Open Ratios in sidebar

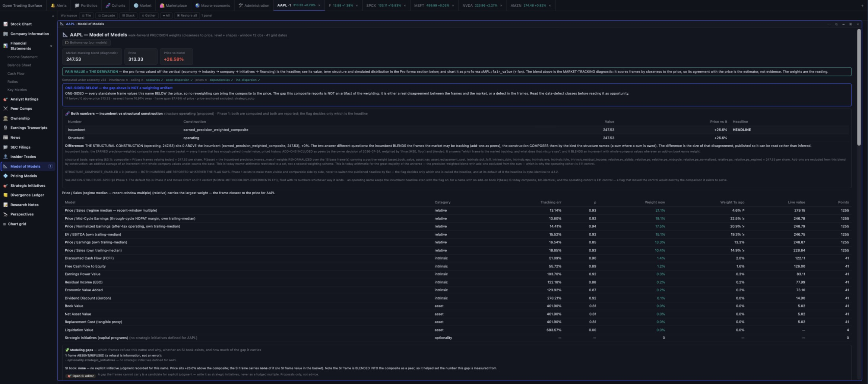[13, 82]
